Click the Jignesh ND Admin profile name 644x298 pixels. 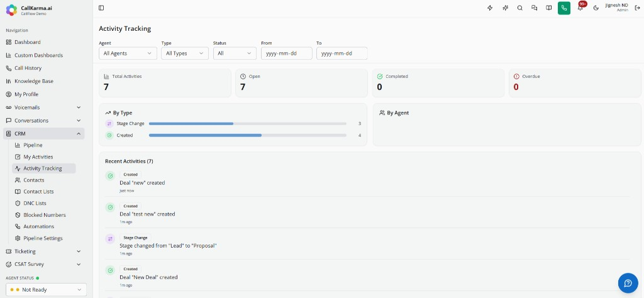pos(616,7)
